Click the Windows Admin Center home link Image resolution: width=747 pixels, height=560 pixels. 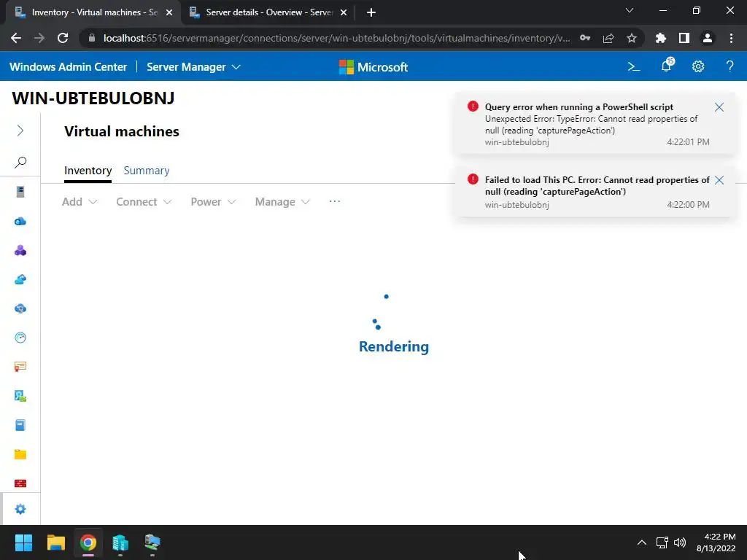68,67
